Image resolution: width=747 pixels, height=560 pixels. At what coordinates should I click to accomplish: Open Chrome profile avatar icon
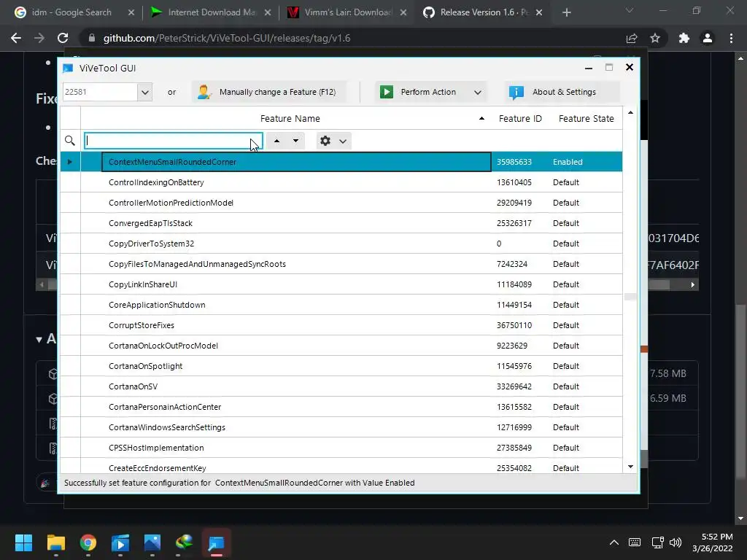click(708, 38)
